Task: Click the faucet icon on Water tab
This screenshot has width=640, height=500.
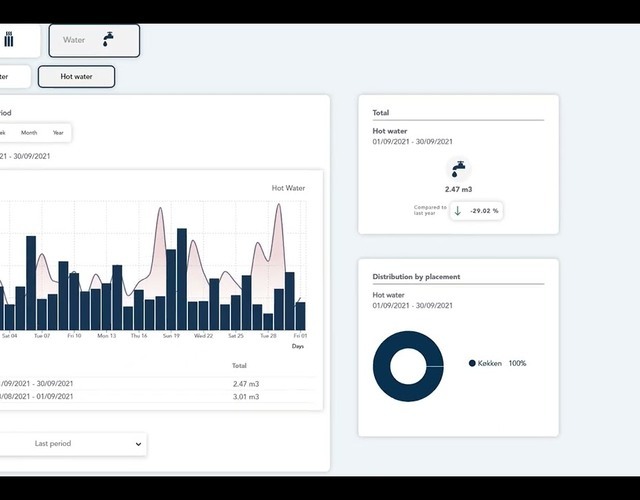Action: click(x=108, y=39)
